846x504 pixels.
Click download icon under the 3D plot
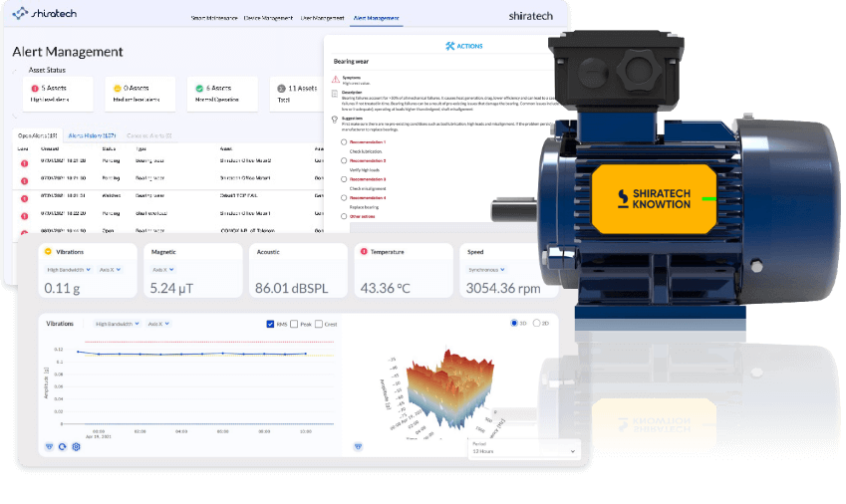tap(358, 447)
